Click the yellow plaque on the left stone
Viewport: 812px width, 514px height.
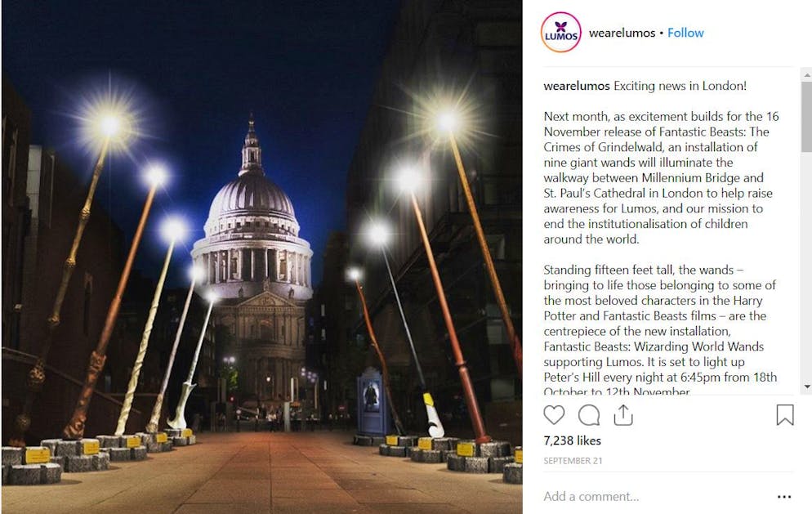click(x=38, y=455)
